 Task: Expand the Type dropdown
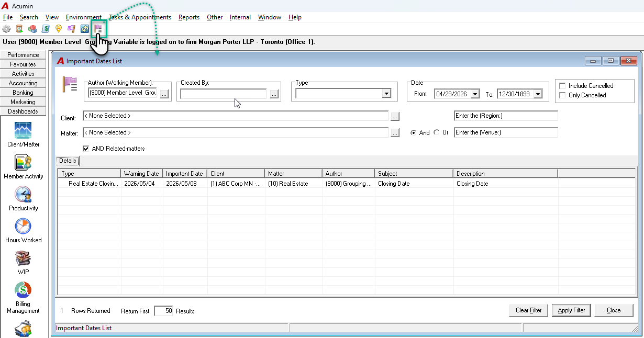coord(386,94)
